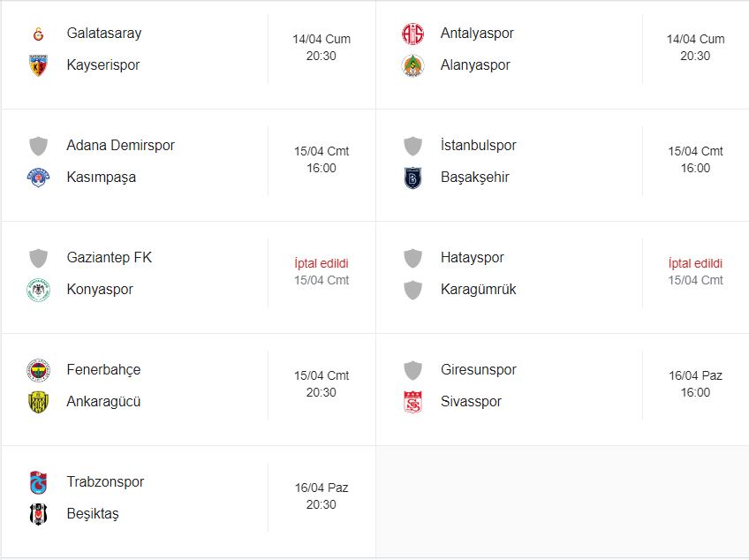Select the Ankaragücü club crest
Image resolution: width=749 pixels, height=560 pixels.
point(38,402)
